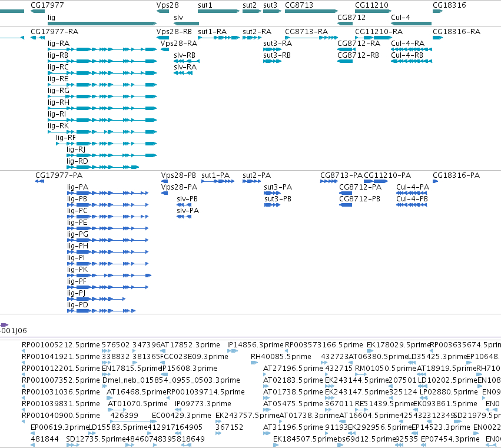
Task: Click the sut1-PA protein label
Action: pos(215,175)
